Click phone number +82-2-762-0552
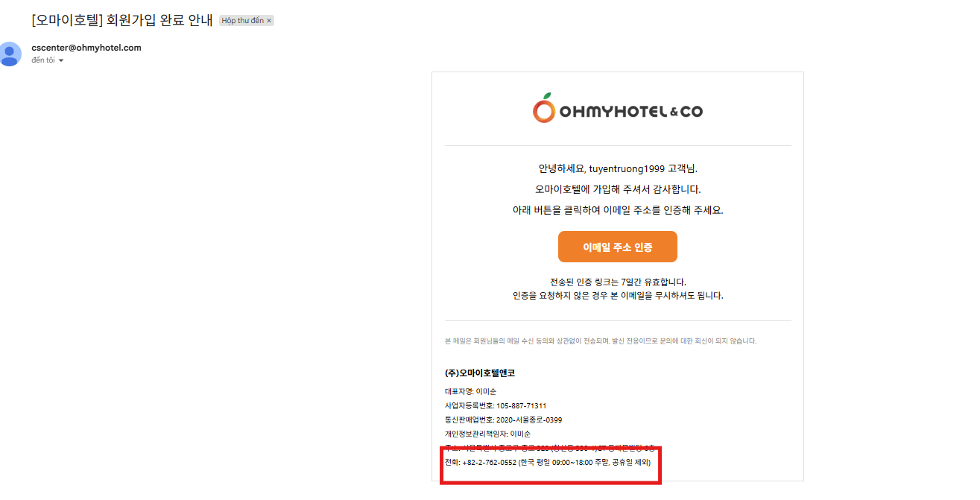Image resolution: width=980 pixels, height=500 pixels. (489, 463)
